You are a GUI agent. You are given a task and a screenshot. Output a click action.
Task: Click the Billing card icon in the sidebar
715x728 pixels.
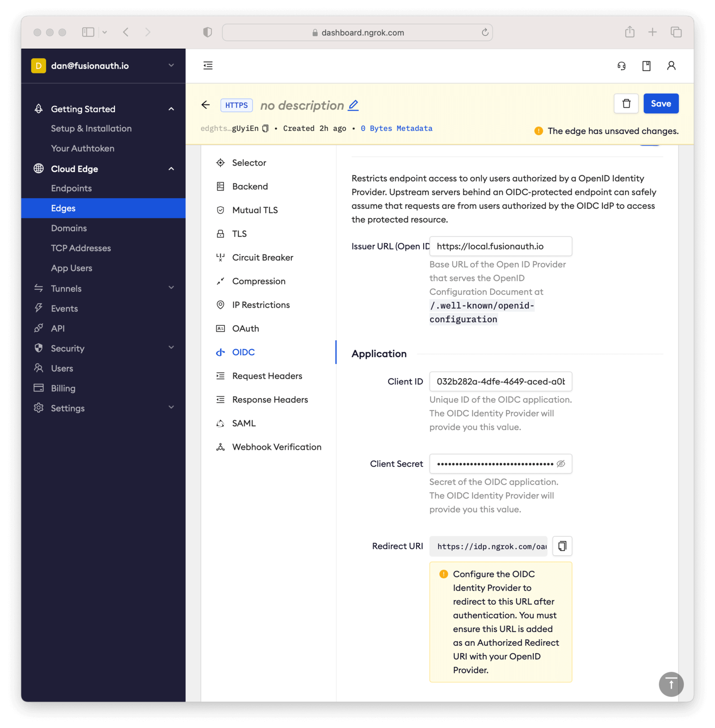pos(39,388)
